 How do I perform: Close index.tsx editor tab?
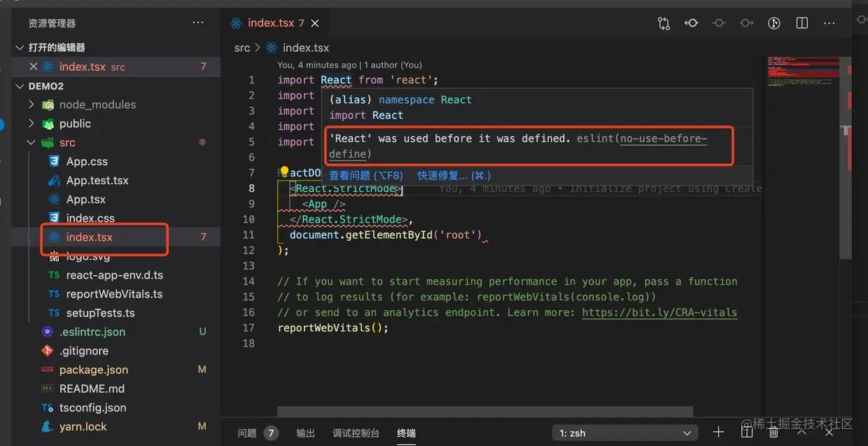tap(315, 23)
